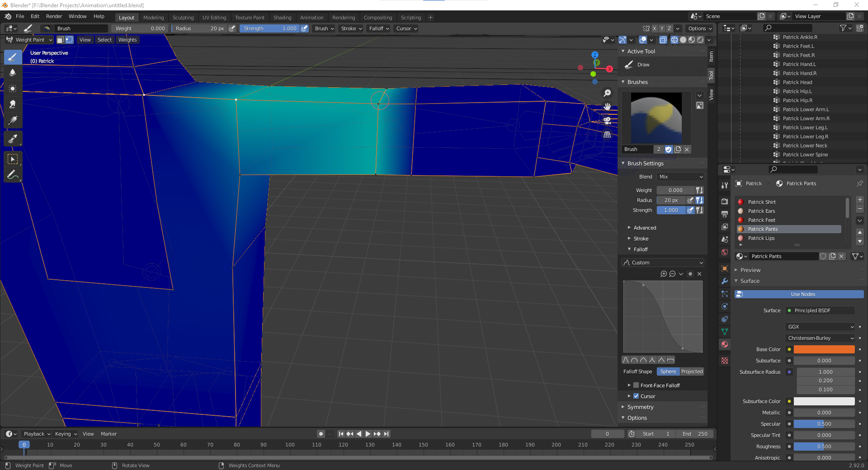Open the Custom falloff curve dropdown
868x470 pixels.
tap(663, 263)
